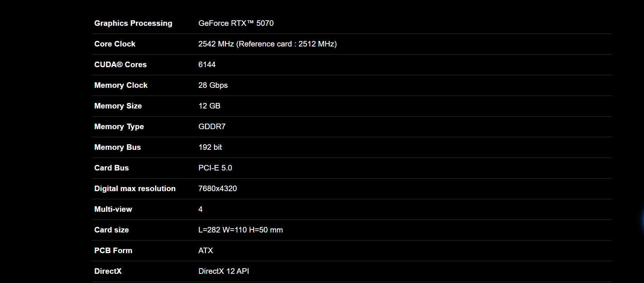This screenshot has width=644, height=283.
Task: Select the 'CUDA® Cores' label
Action: pos(120,65)
